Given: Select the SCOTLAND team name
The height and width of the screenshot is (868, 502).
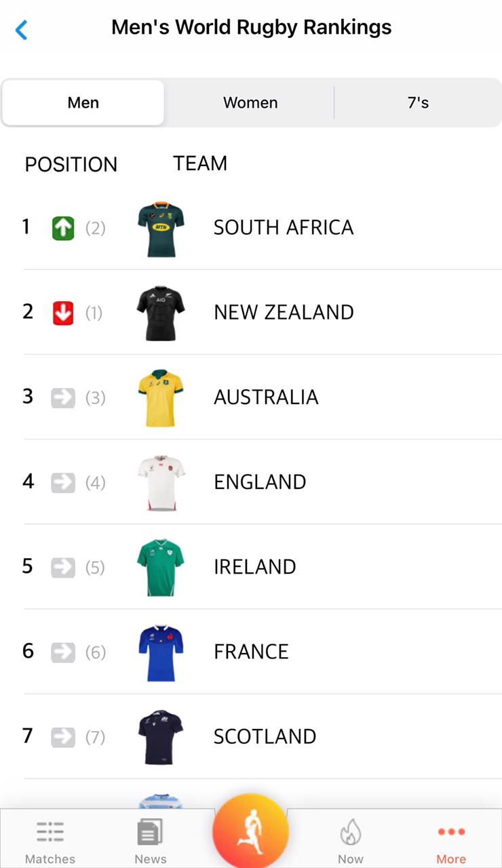Looking at the screenshot, I should (x=265, y=736).
